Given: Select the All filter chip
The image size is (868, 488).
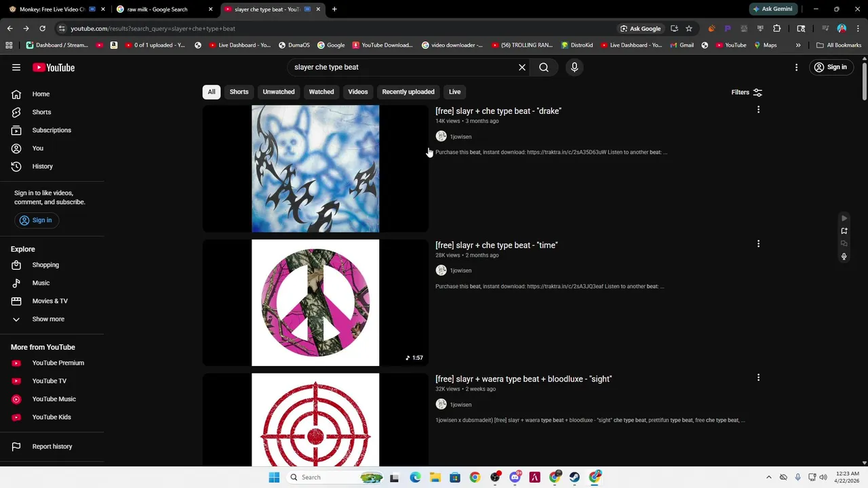Looking at the screenshot, I should point(212,91).
